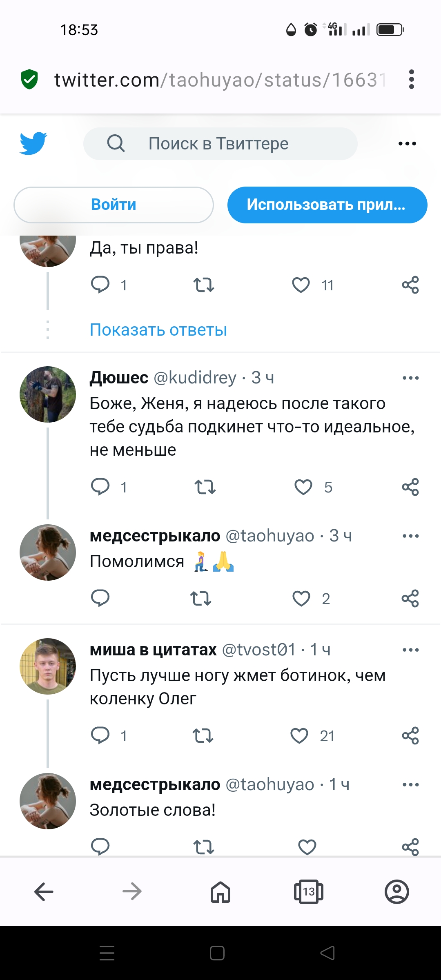Viewport: 441px width, 980px height.
Task: Open the browser profile icon
Action: [396, 892]
